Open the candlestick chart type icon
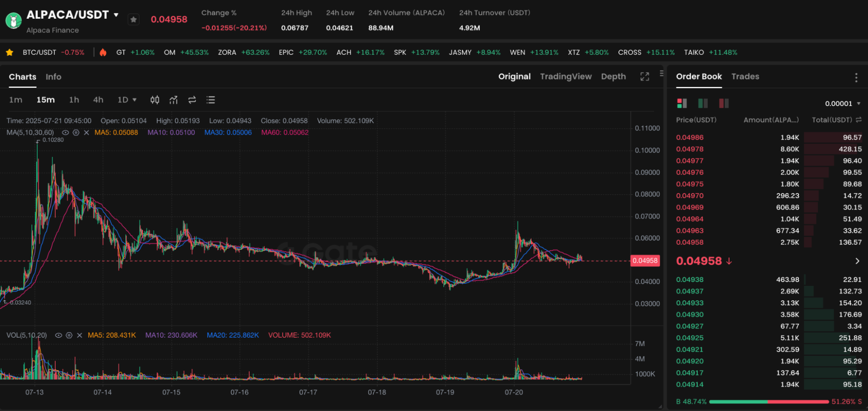This screenshot has height=411, width=868. click(x=155, y=100)
